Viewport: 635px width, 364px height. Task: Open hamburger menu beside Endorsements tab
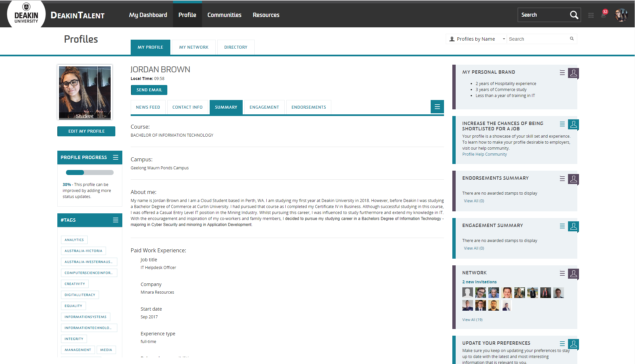[437, 107]
